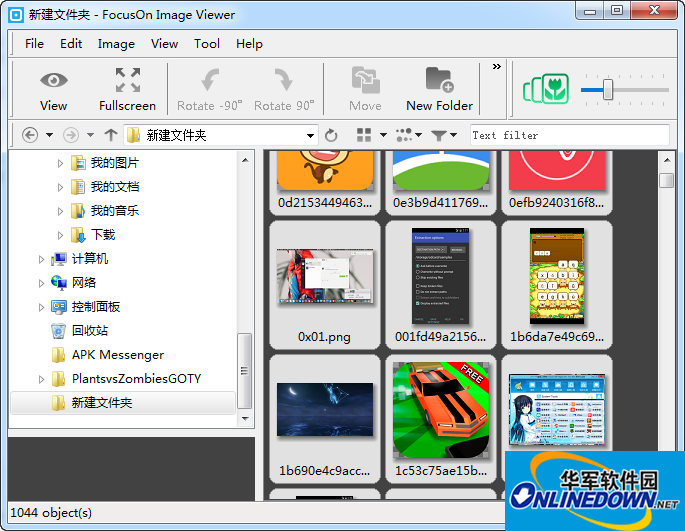Enter Fullscreen mode via toolbar
Screen dimensions: 685x531
[x=127, y=90]
